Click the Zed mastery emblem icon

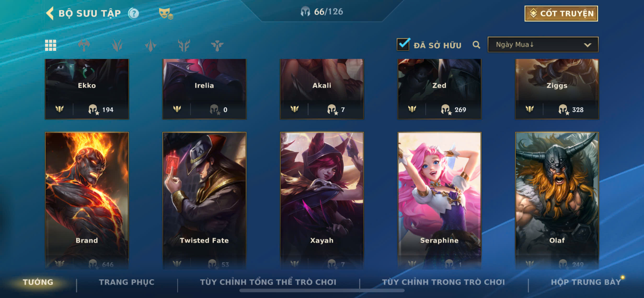click(x=412, y=109)
